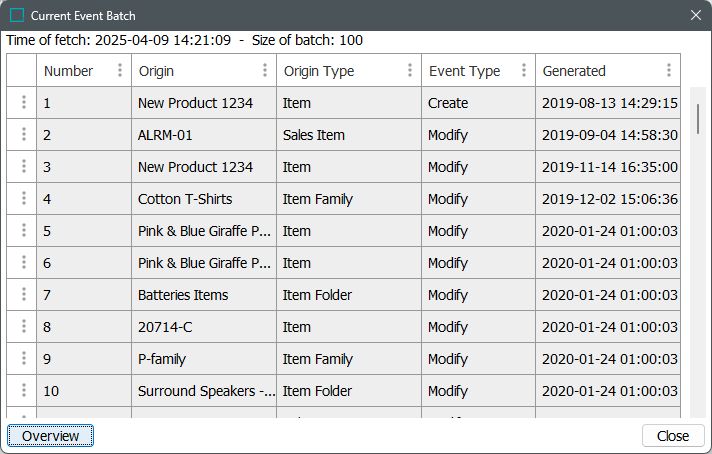
Task: Open row options for Cotton T-Shirts
Action: (x=22, y=199)
